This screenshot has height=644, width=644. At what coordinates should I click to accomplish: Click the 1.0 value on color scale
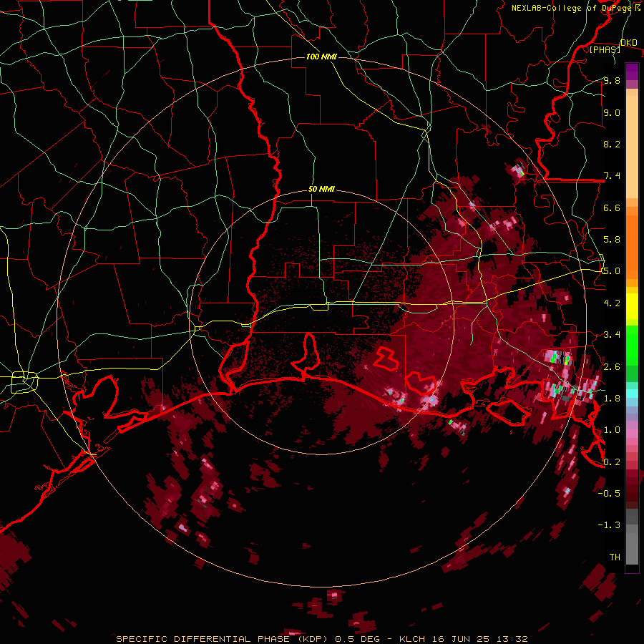(612, 430)
